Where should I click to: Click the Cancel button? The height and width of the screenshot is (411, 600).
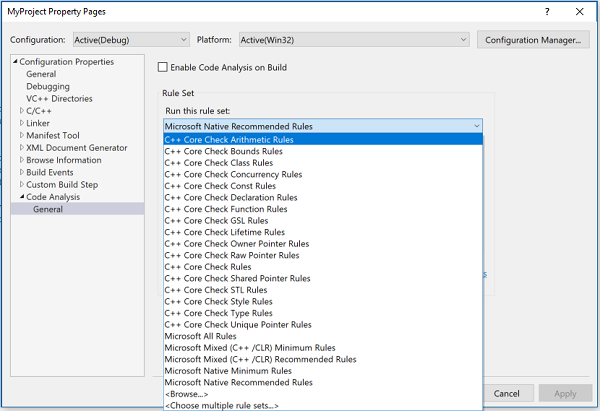tap(508, 394)
